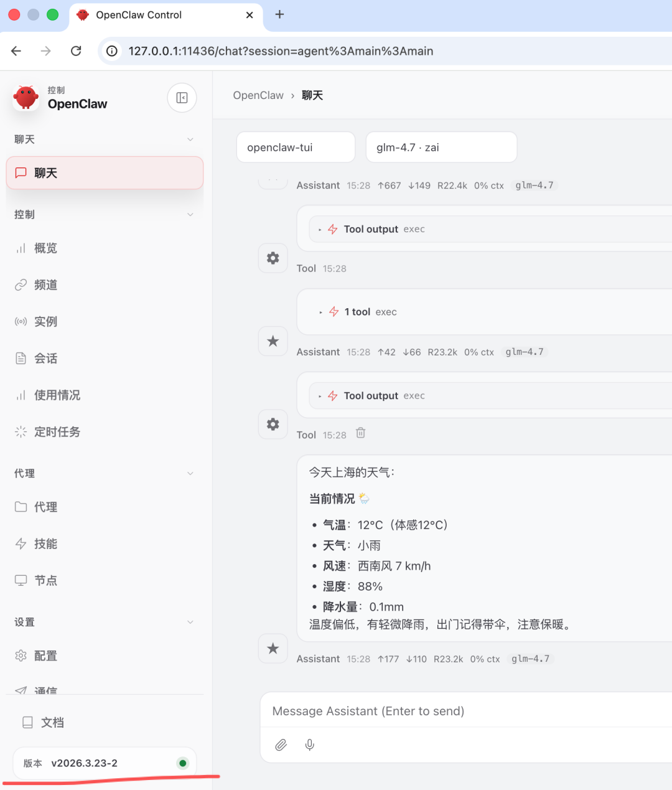Click the 聊天 breadcrumb item

click(x=312, y=95)
